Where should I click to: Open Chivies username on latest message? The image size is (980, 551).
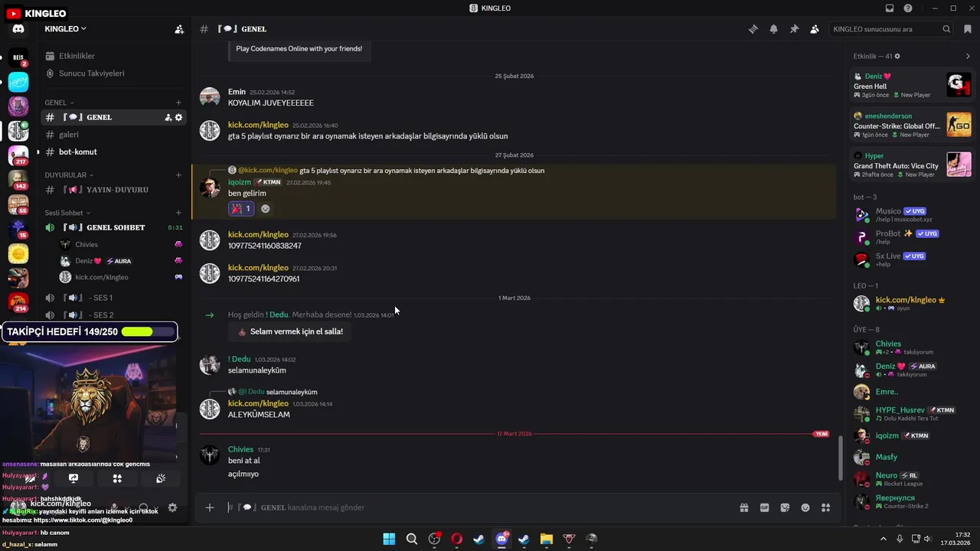tap(240, 450)
